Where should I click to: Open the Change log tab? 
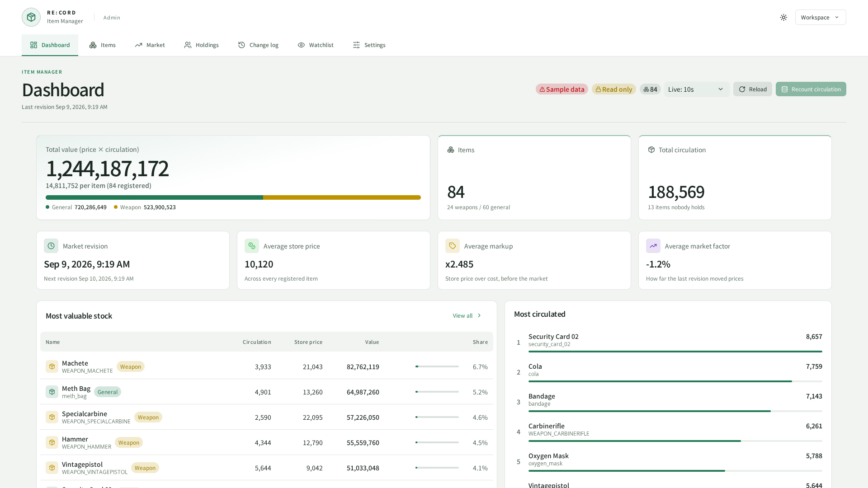[x=258, y=45]
